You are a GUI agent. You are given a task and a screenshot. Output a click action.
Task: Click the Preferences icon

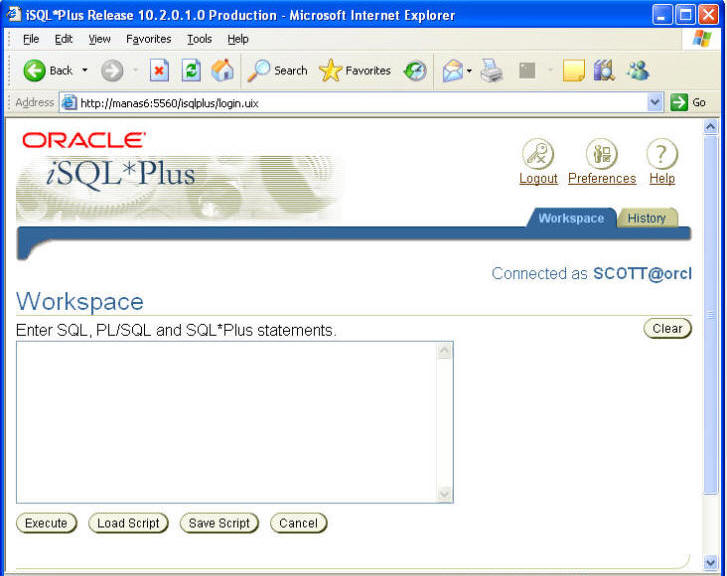(x=602, y=154)
